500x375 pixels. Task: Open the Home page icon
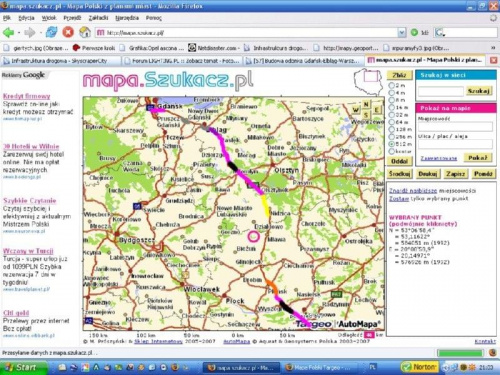[85, 32]
